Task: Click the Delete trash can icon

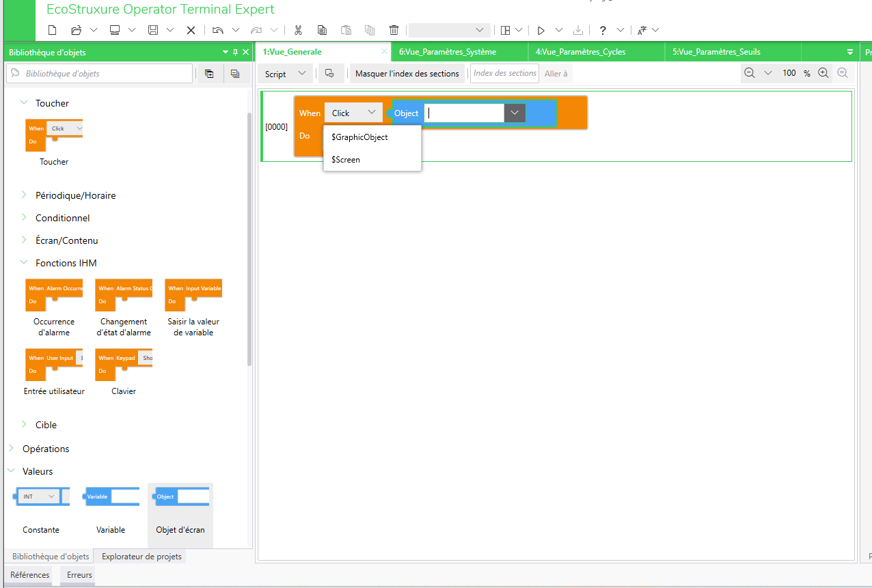Action: tap(394, 30)
